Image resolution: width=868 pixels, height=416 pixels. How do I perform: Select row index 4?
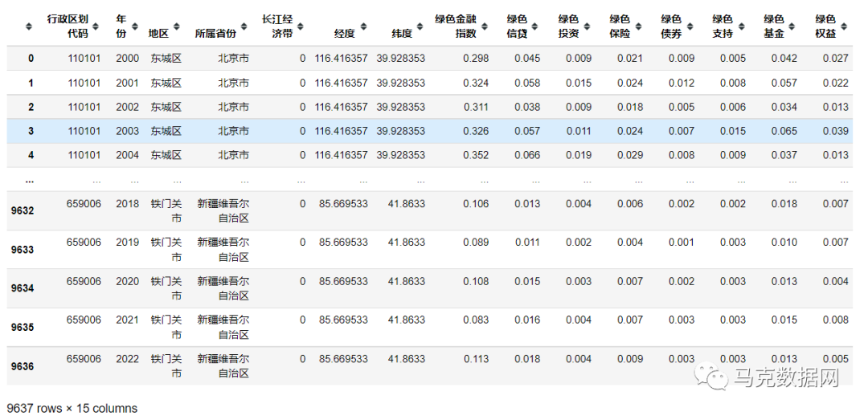coord(31,156)
